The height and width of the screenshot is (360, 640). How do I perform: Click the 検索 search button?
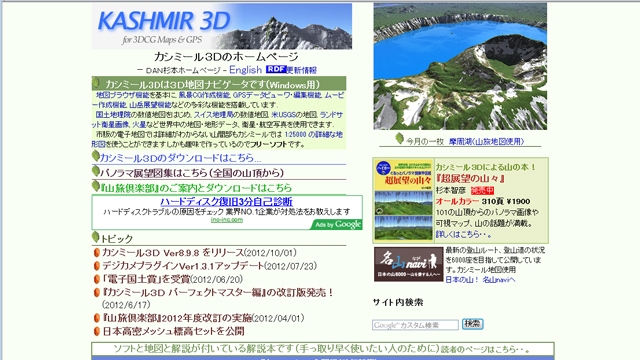pyautogui.click(x=473, y=324)
